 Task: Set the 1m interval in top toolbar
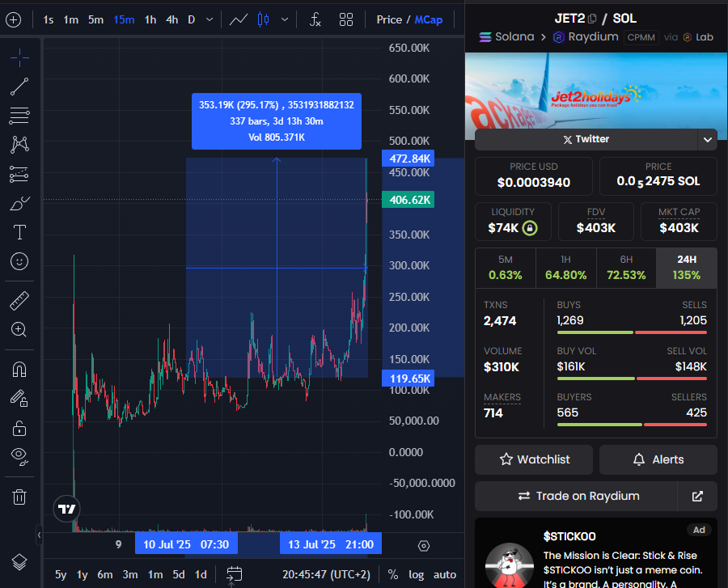pyautogui.click(x=71, y=20)
